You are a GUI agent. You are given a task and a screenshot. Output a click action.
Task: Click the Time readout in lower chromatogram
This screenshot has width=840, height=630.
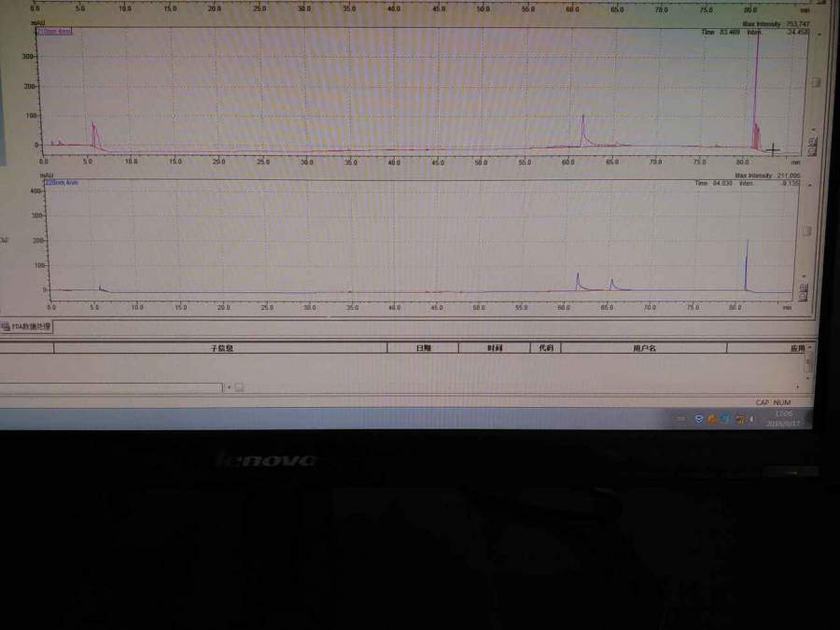pyautogui.click(x=714, y=183)
